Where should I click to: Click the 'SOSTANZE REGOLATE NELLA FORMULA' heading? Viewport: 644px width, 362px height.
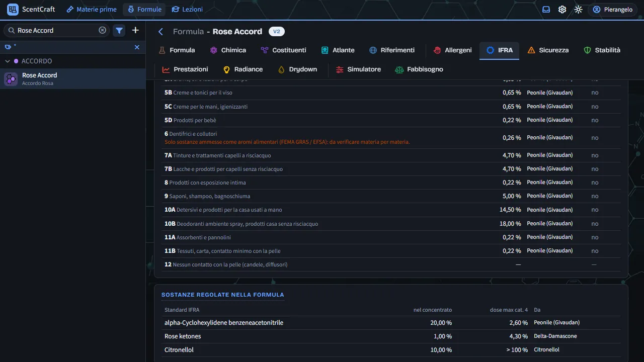[223, 295]
